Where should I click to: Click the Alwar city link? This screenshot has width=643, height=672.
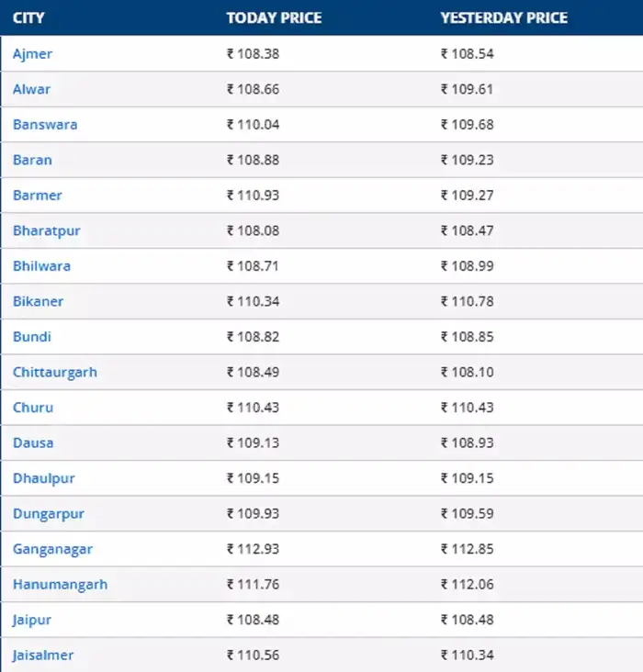click(x=31, y=90)
